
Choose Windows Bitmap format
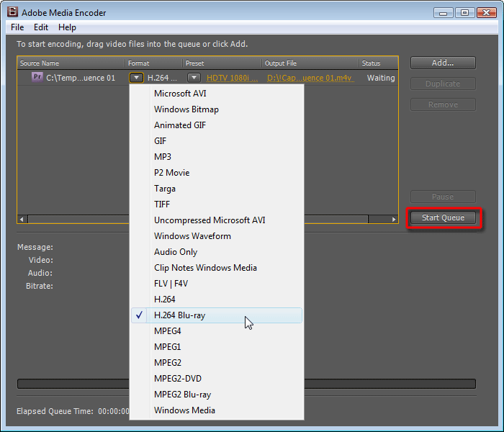coord(217,109)
